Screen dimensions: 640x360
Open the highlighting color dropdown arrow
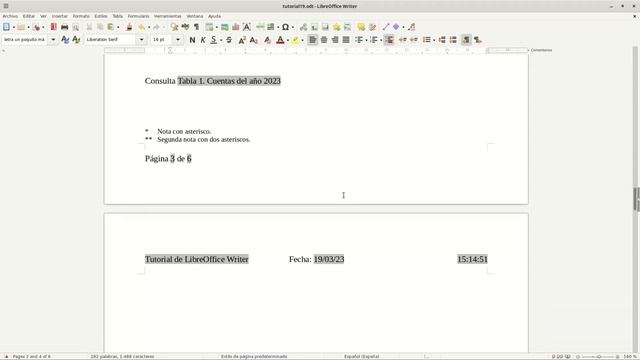[302, 40]
